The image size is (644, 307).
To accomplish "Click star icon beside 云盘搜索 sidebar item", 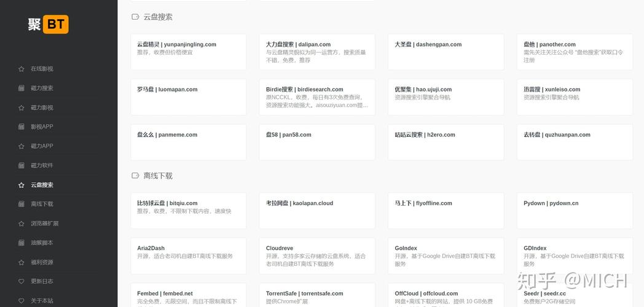I will 22,185.
